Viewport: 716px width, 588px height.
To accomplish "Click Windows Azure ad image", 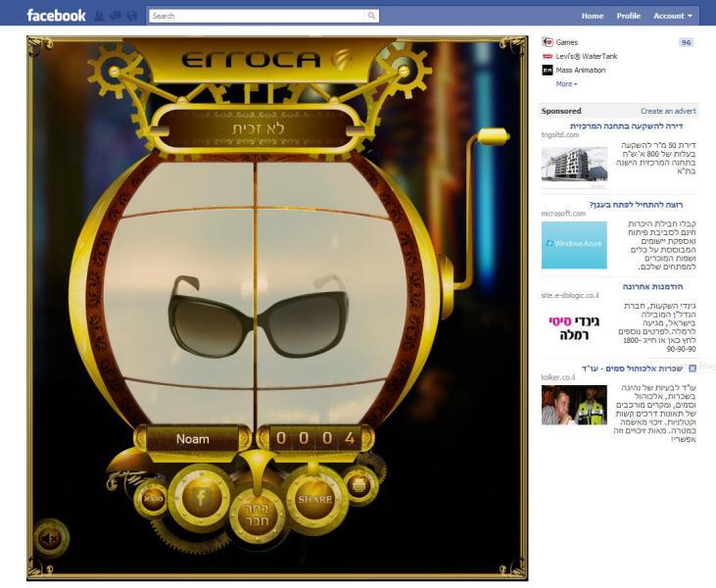I will (x=574, y=245).
